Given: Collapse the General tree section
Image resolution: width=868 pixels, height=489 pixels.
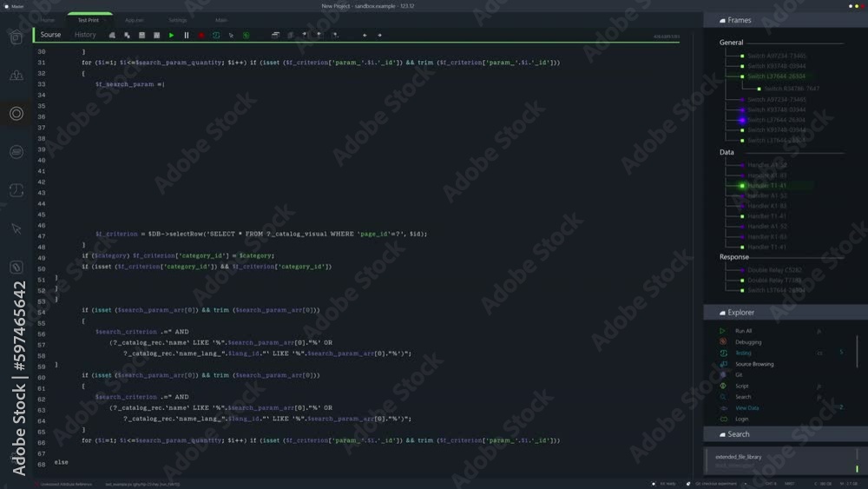Looking at the screenshot, I should coord(731,43).
